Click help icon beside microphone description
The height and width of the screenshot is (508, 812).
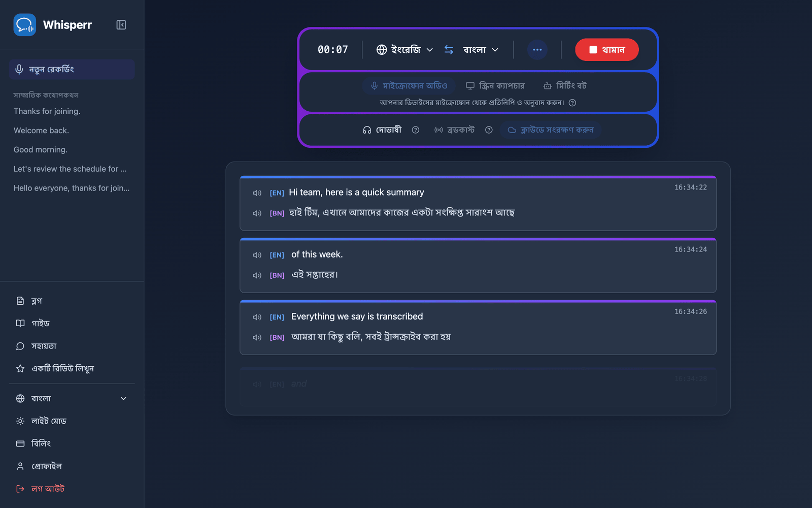[572, 103]
